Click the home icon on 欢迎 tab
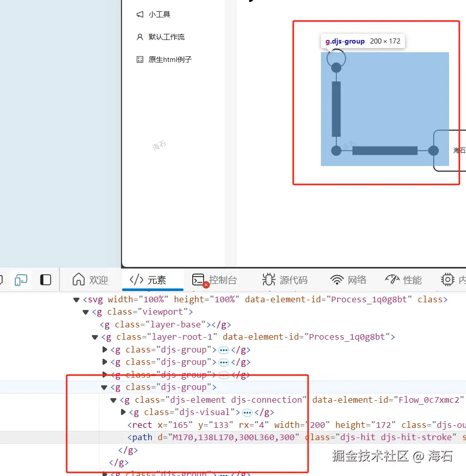This screenshot has width=466, height=476. [x=78, y=279]
